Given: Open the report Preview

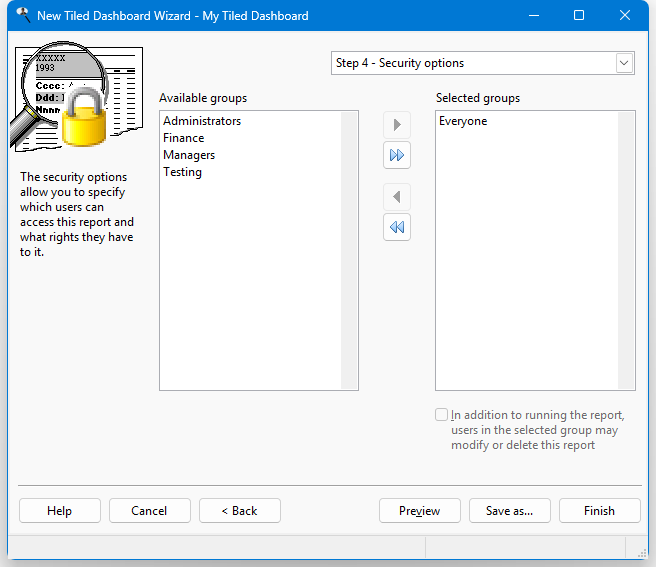Looking at the screenshot, I should pyautogui.click(x=419, y=511).
